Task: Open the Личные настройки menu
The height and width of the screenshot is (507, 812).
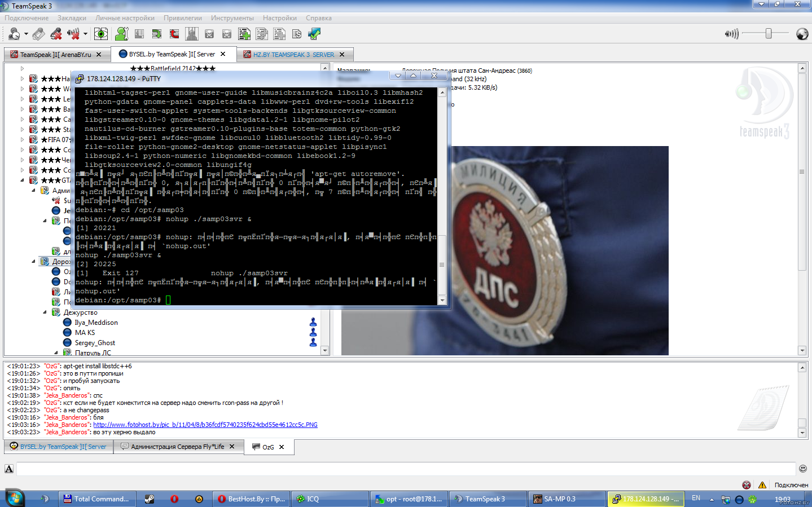Action: click(125, 18)
